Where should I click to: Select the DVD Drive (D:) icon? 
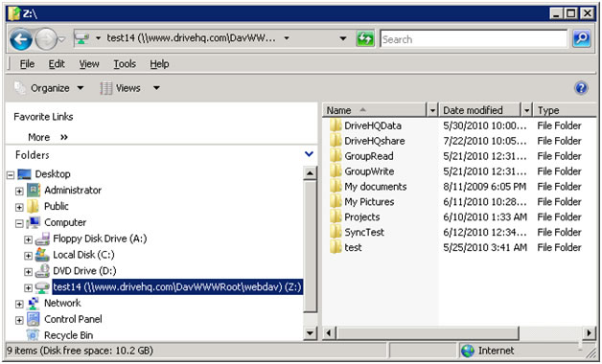42,271
